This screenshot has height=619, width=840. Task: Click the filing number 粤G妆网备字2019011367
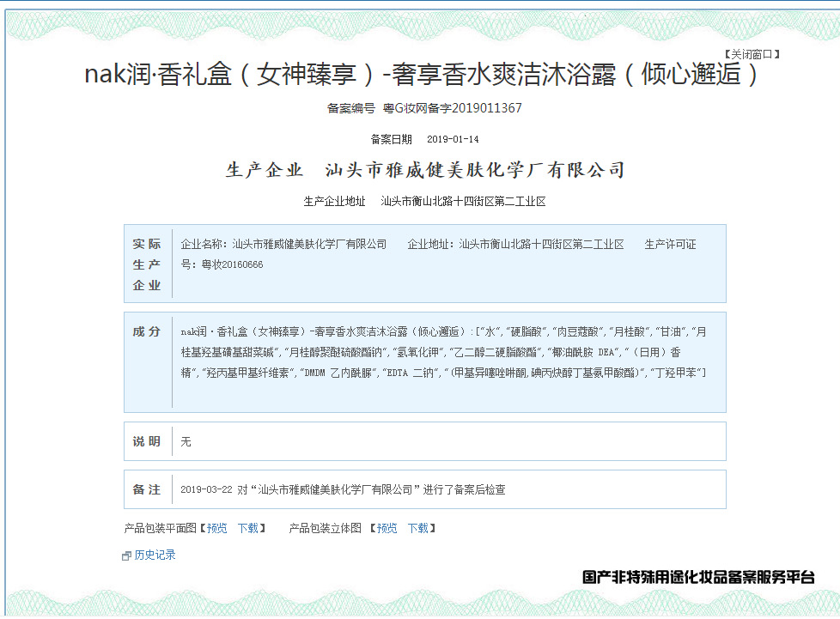point(452,108)
